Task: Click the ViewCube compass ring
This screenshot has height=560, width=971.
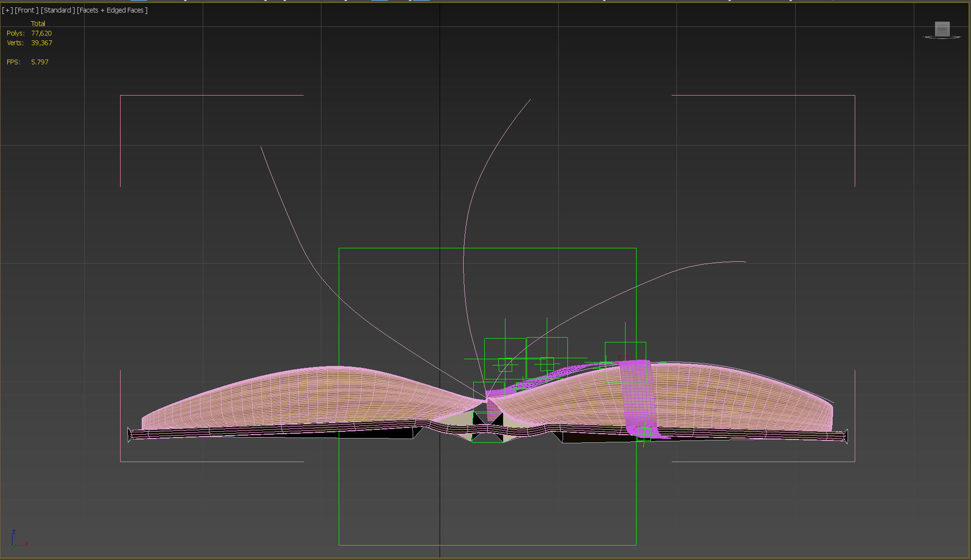Action: tap(928, 37)
